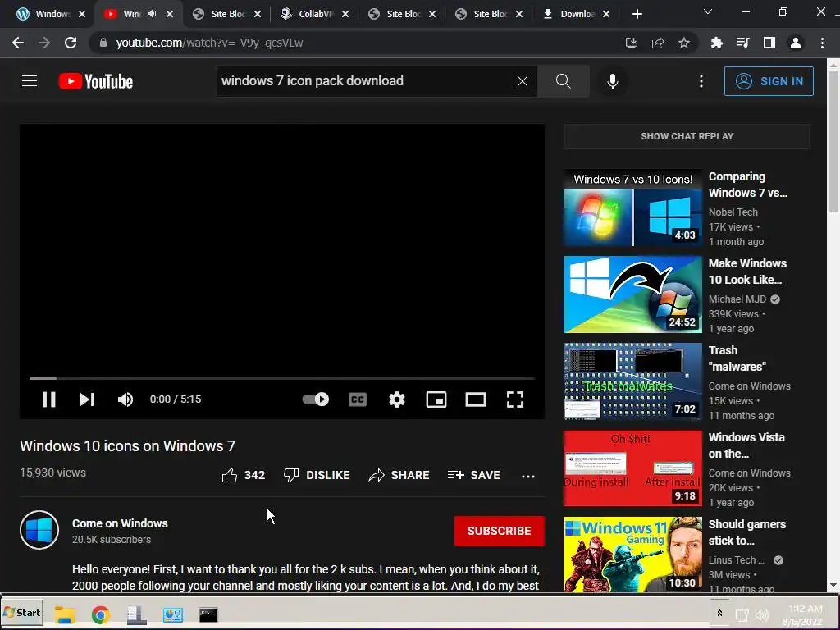840x630 pixels.
Task: Show chat replay panel
Action: tap(687, 136)
